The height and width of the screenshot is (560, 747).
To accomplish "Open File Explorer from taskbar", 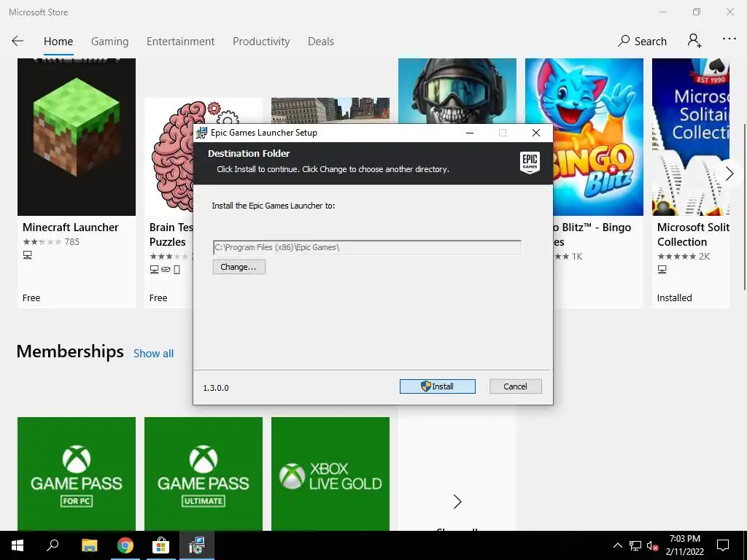I will pyautogui.click(x=89, y=545).
